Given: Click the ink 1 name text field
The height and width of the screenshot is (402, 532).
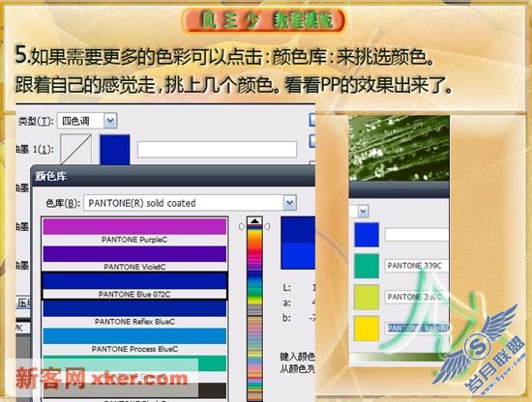Looking at the screenshot, I should [x=217, y=150].
